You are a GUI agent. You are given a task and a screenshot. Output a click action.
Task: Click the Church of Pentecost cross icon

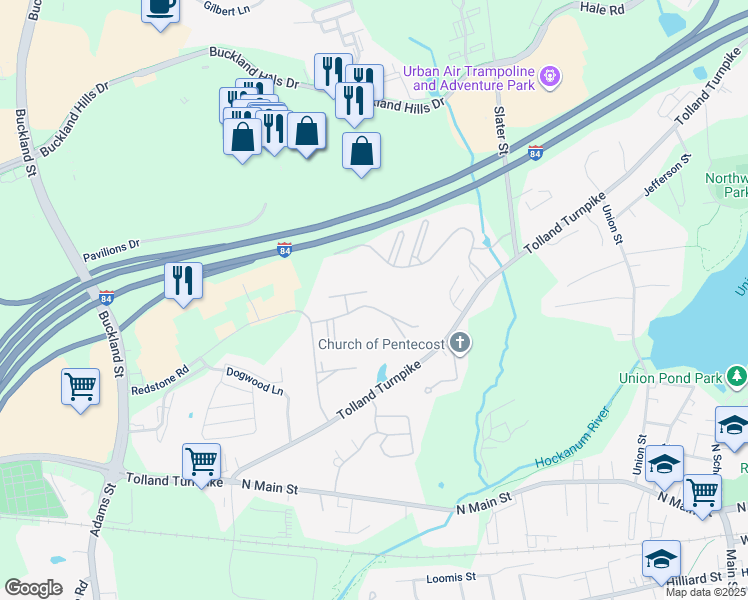point(460,343)
